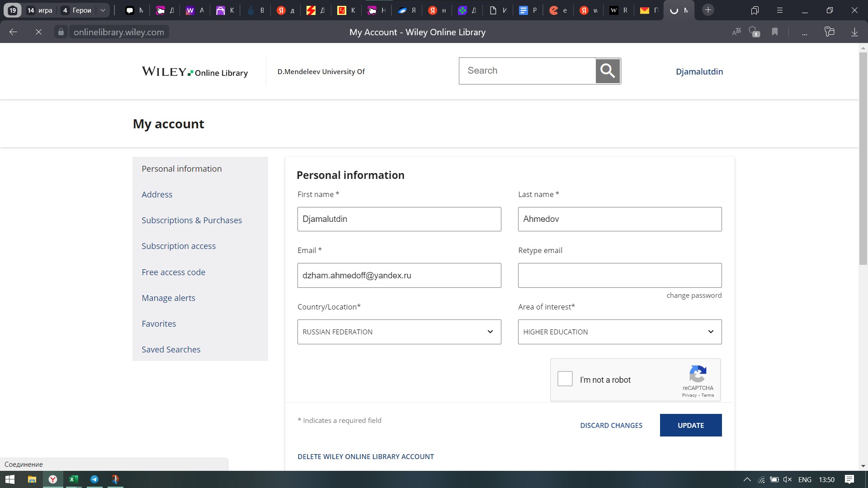Image resolution: width=868 pixels, height=488 pixels.
Task: Switch to the Gmail envelope tab
Action: pyautogui.click(x=648, y=10)
